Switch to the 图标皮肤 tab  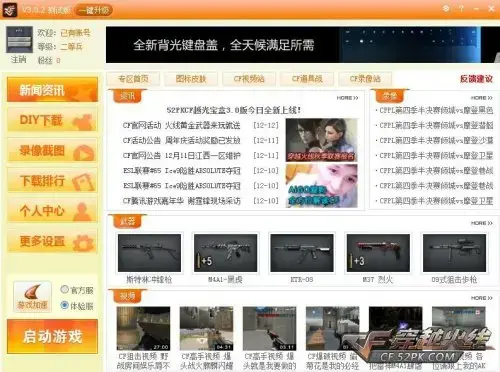click(191, 79)
